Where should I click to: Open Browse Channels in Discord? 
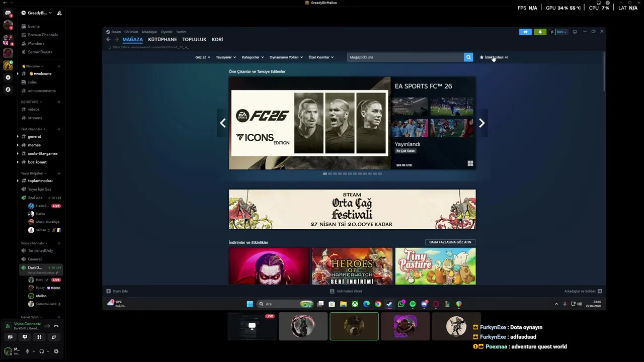(39, 35)
